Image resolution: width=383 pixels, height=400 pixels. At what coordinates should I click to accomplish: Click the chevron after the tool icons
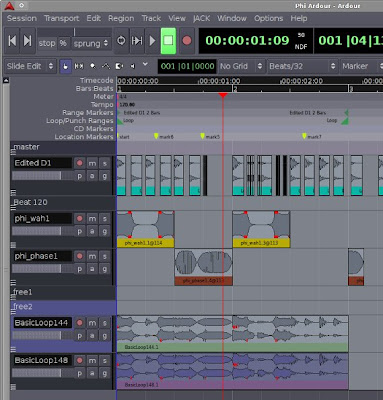click(145, 64)
